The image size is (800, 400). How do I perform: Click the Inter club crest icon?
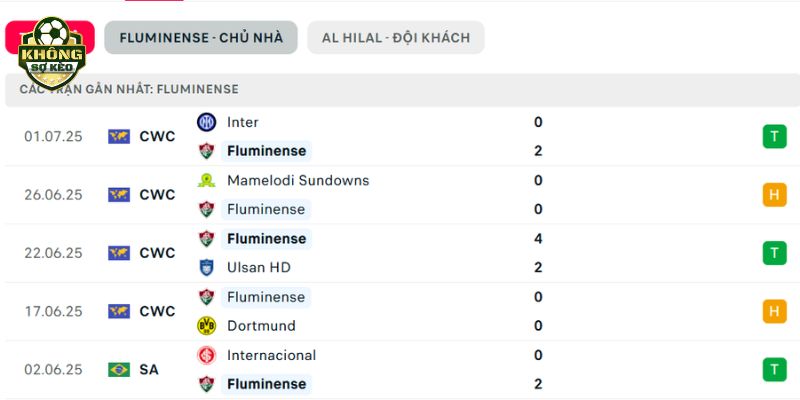[x=207, y=122]
